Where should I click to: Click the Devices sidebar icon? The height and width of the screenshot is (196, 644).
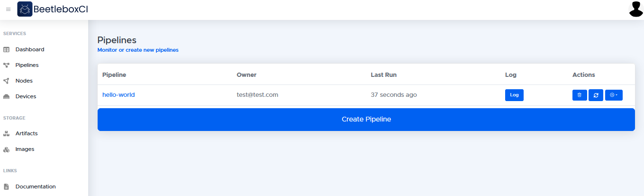click(x=7, y=96)
